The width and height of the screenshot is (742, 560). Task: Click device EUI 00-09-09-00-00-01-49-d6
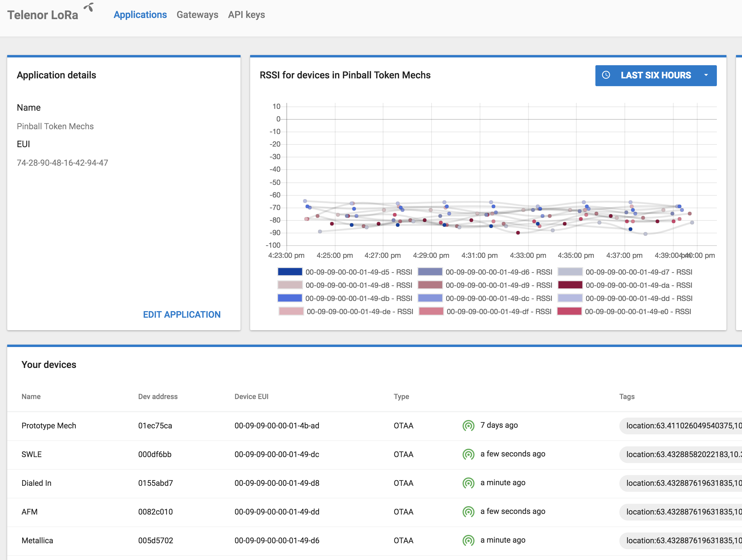pyautogui.click(x=277, y=541)
